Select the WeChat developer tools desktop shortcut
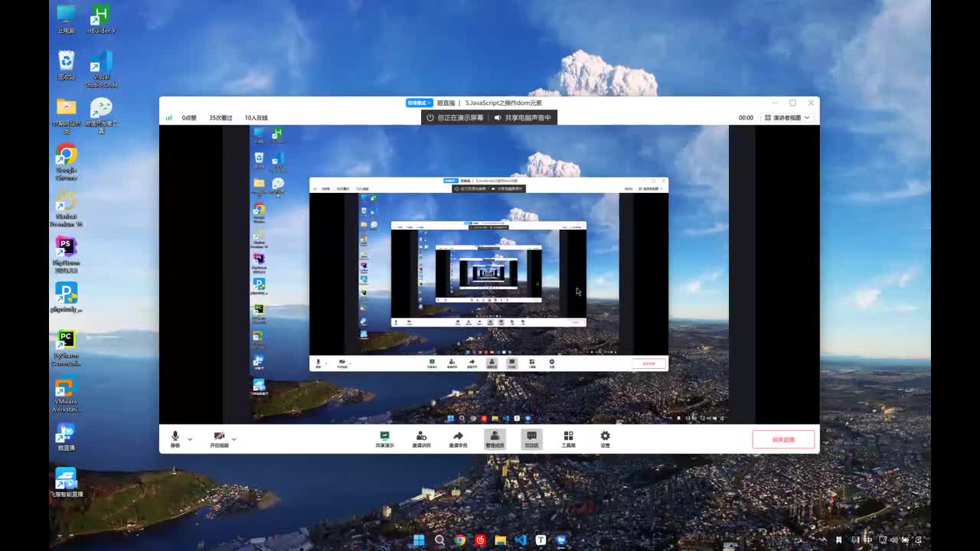 point(101,116)
